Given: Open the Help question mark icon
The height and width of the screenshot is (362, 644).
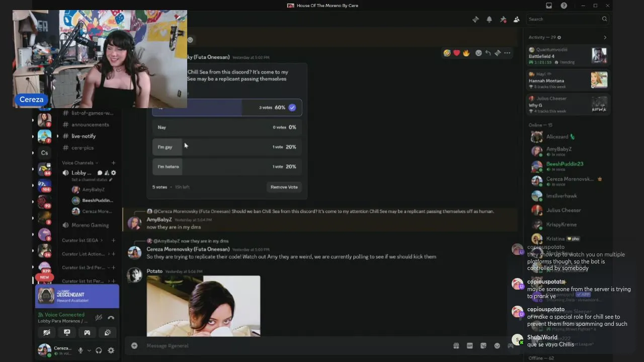Looking at the screenshot, I should [x=564, y=6].
